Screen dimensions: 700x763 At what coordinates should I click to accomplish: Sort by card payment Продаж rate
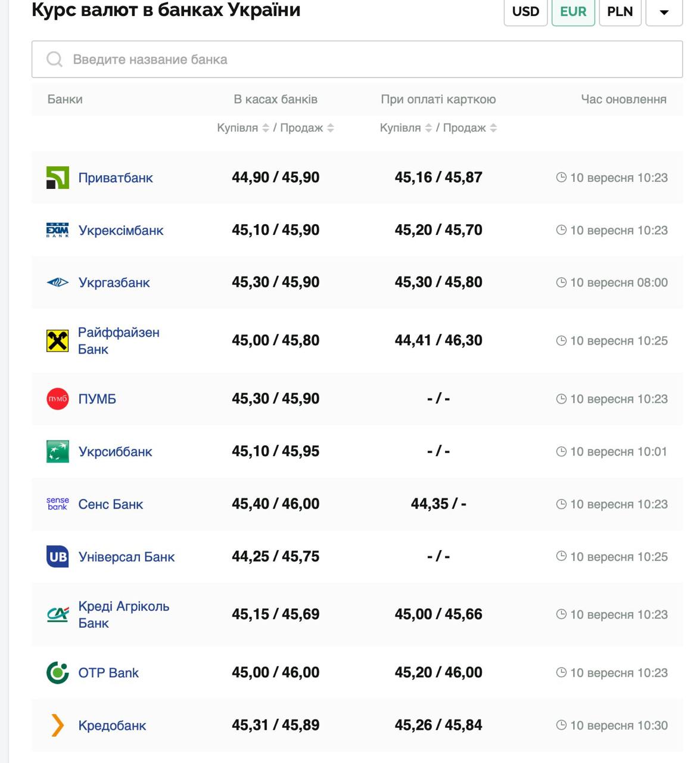click(493, 128)
